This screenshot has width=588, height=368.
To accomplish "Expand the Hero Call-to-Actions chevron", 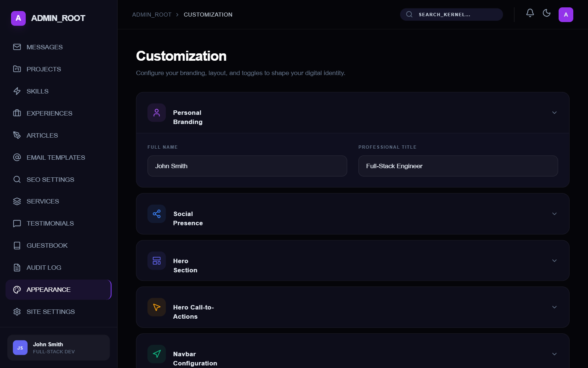I will pyautogui.click(x=554, y=307).
